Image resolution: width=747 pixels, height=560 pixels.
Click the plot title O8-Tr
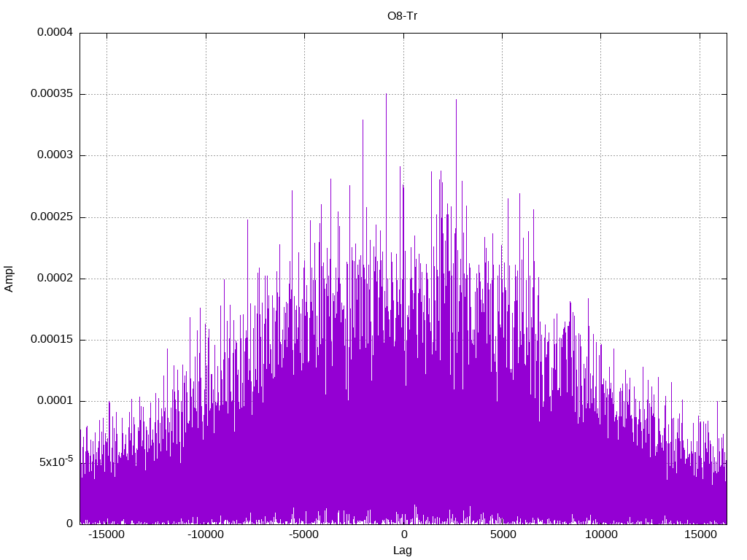coord(402,16)
